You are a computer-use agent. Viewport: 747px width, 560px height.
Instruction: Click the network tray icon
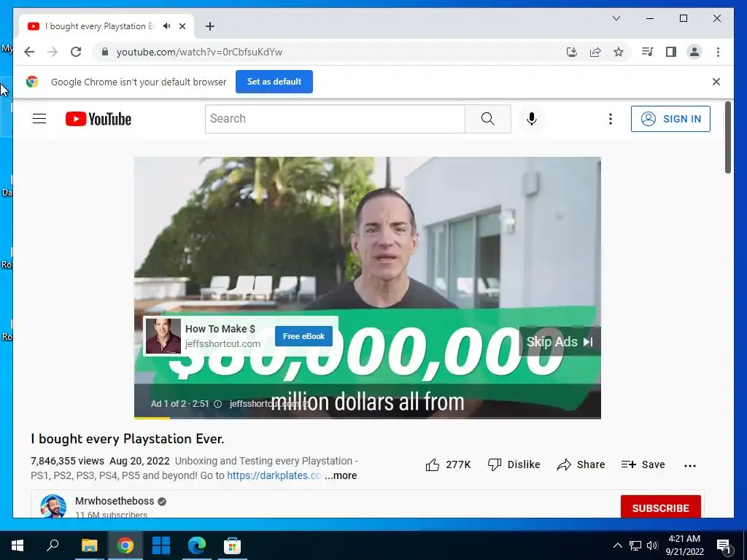click(x=635, y=545)
